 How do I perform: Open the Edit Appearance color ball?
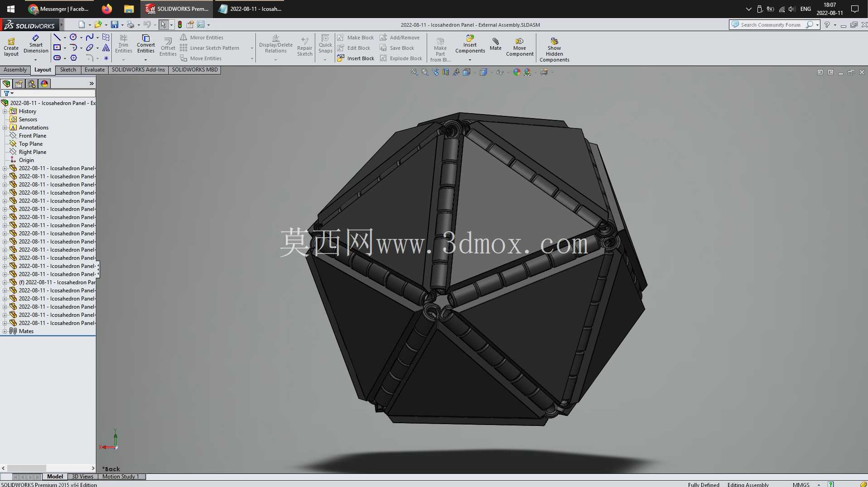(516, 72)
